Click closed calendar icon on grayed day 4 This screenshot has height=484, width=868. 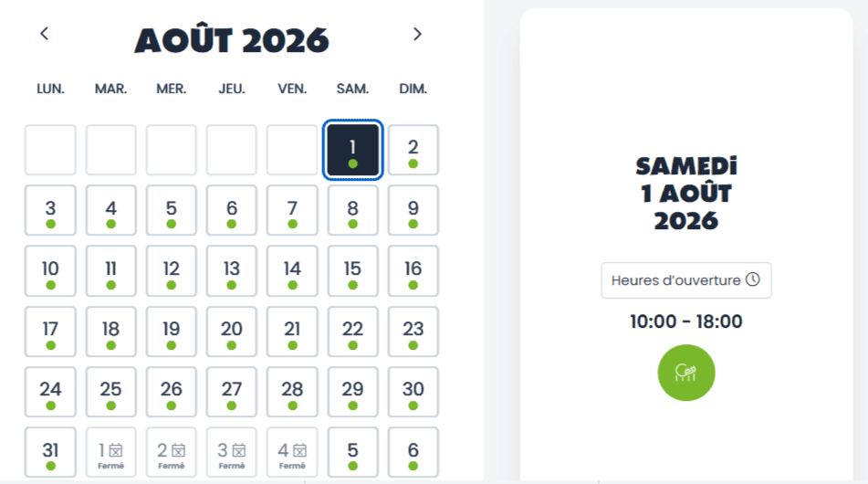point(298,450)
